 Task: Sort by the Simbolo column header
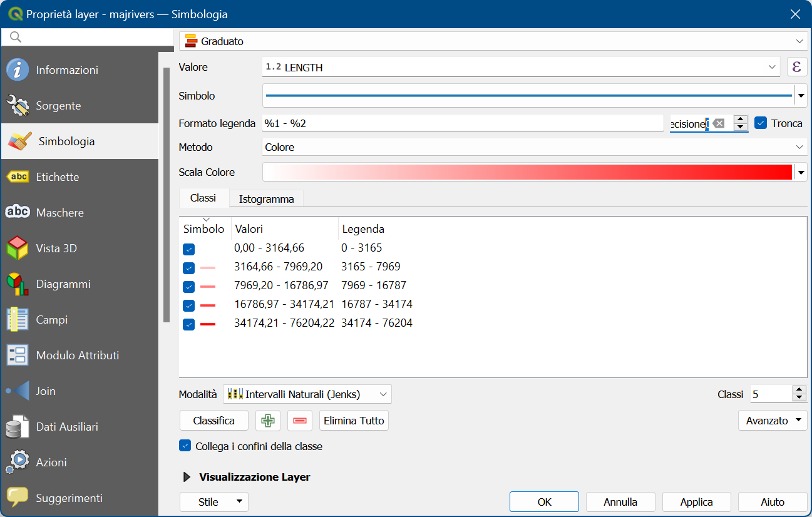click(204, 229)
